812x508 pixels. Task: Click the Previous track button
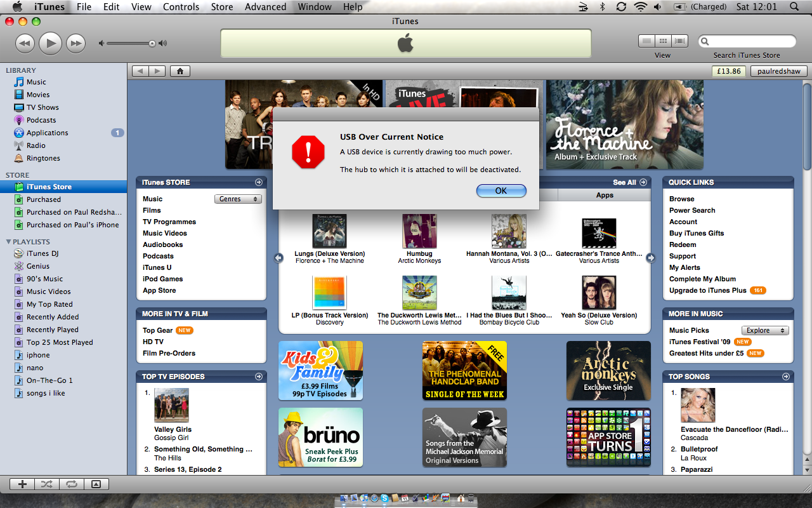pyautogui.click(x=25, y=43)
